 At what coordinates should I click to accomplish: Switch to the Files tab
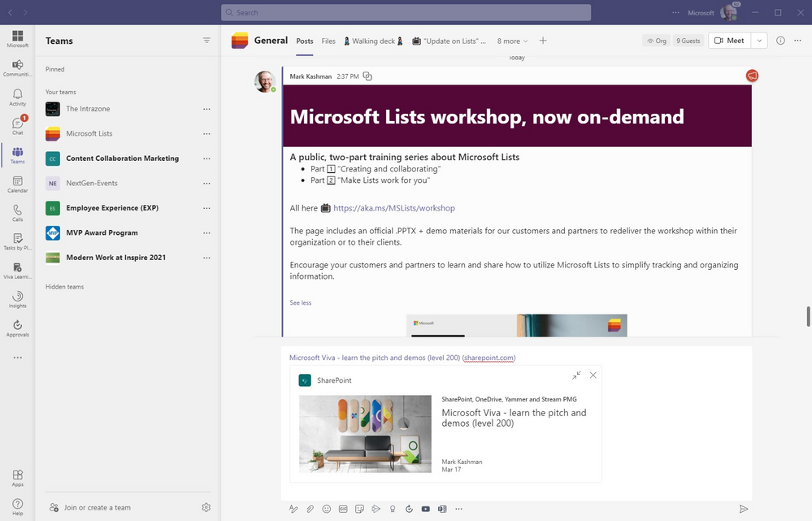[328, 41]
